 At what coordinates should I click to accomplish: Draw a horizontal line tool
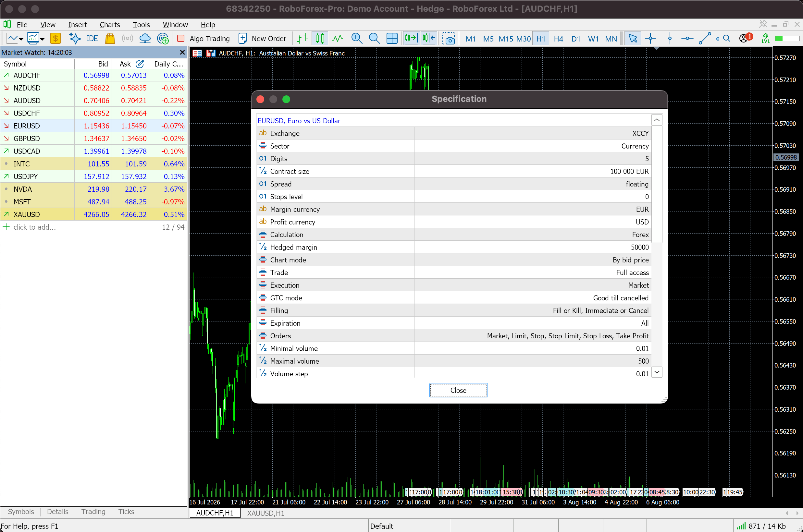point(687,38)
